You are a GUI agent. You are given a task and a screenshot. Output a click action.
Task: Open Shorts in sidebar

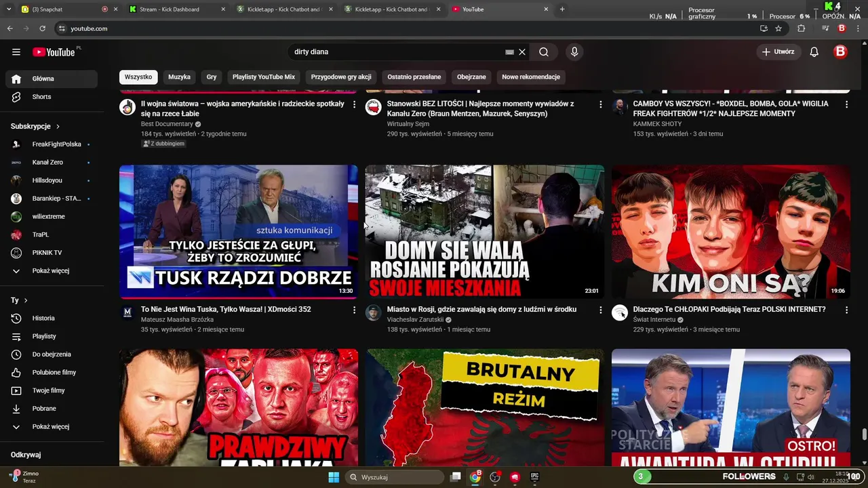point(52,97)
